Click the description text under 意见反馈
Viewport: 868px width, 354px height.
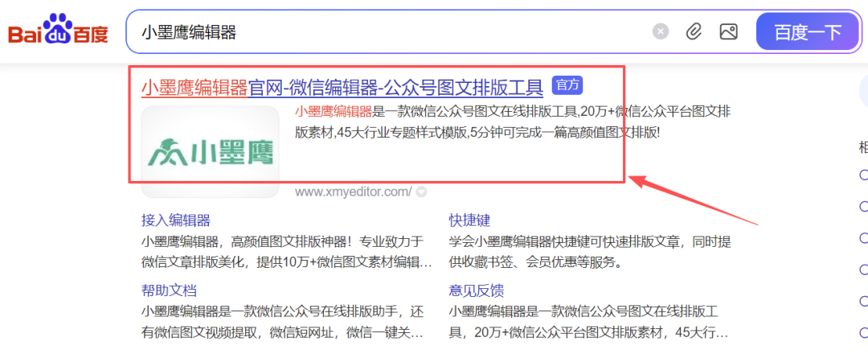point(588,321)
